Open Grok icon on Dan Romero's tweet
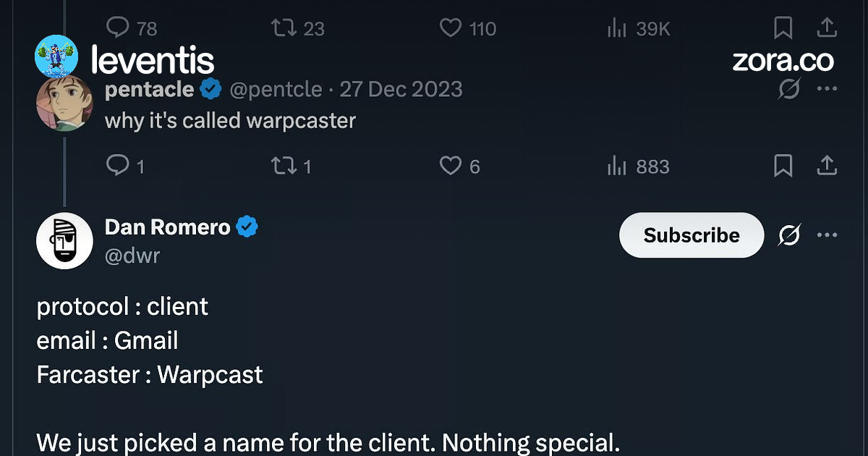Screen dimensions: 868x456 (790, 235)
